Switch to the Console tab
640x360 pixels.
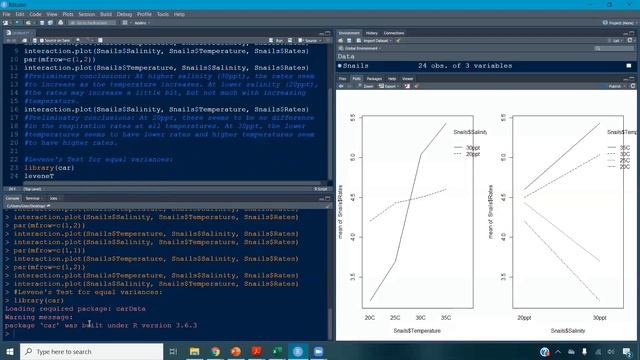(x=12, y=198)
